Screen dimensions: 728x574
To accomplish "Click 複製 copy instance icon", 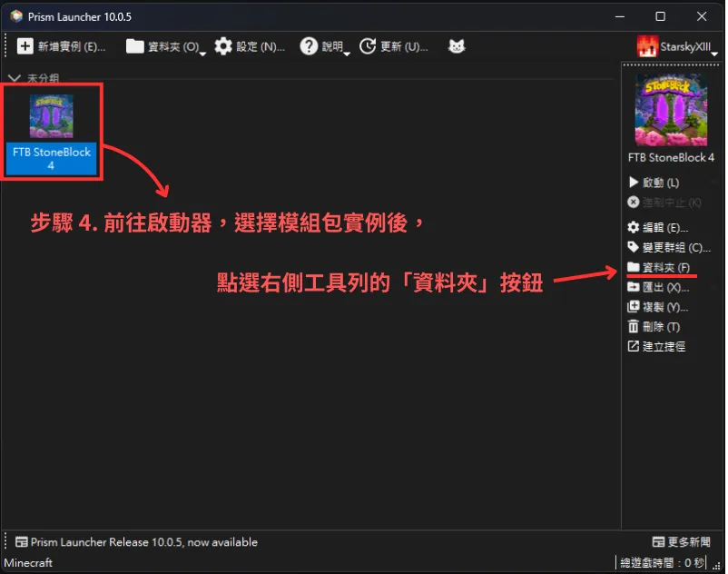I will click(634, 307).
